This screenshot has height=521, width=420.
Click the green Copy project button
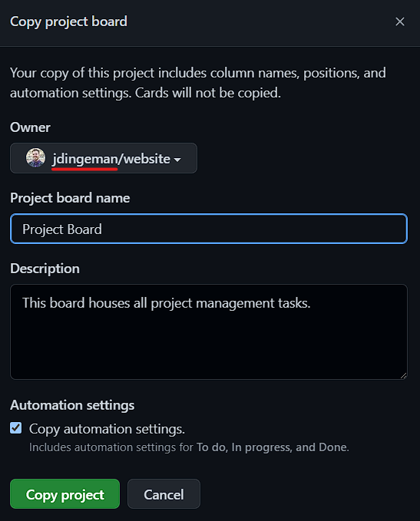point(64,493)
